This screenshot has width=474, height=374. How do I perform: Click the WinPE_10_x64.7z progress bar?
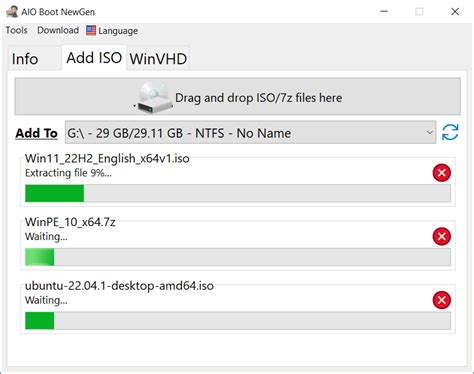coord(238,257)
